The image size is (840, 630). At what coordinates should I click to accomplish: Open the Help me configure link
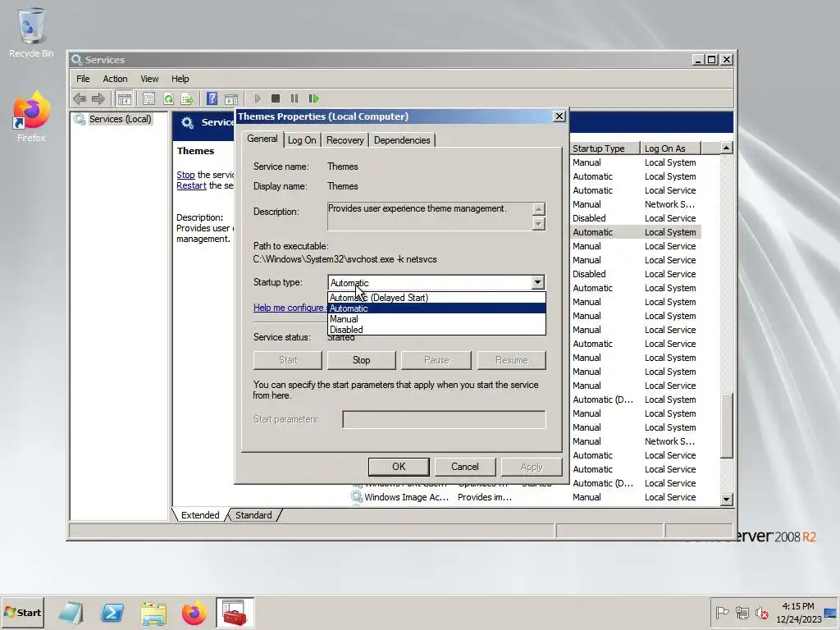point(290,308)
